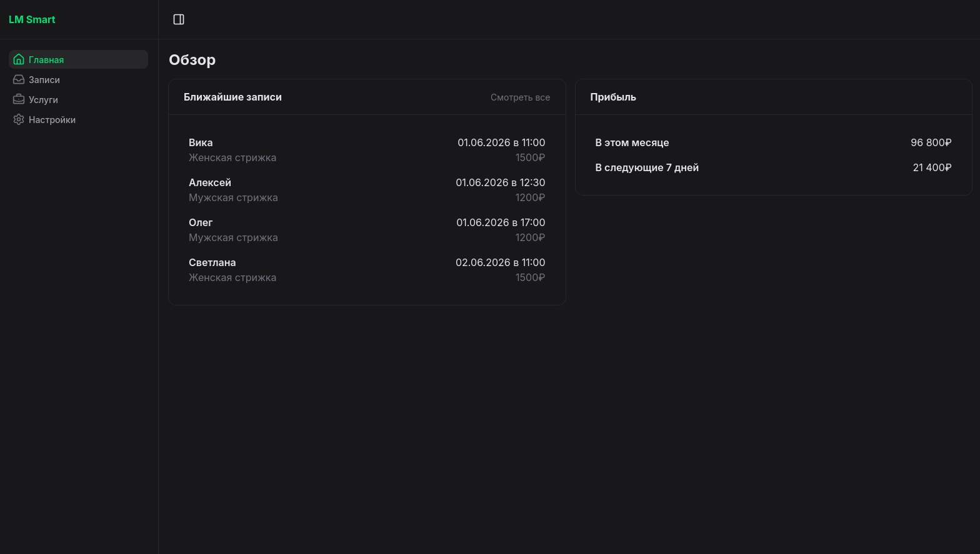Click the Прибыль card title
The image size is (980, 554).
point(613,97)
